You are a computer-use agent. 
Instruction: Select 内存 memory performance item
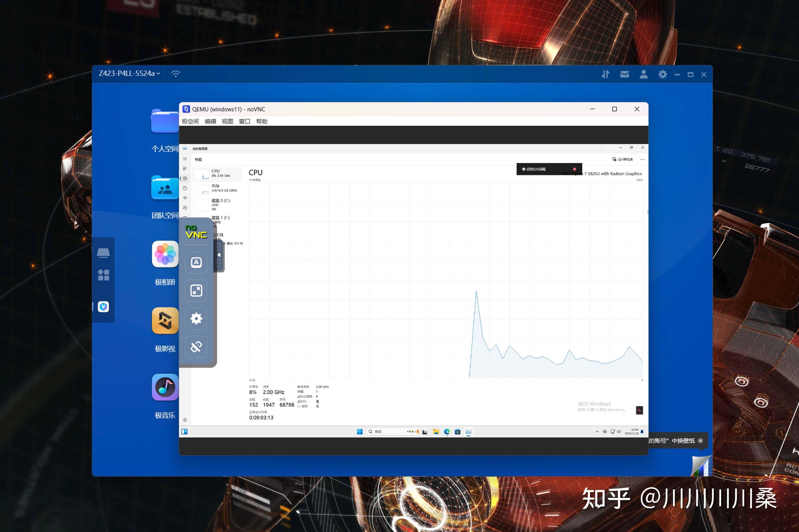217,188
